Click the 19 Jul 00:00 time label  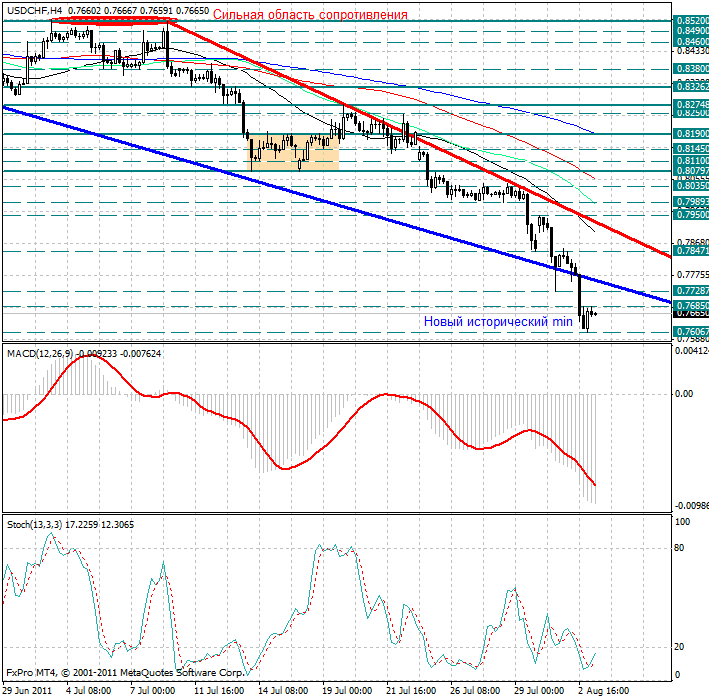[347, 691]
